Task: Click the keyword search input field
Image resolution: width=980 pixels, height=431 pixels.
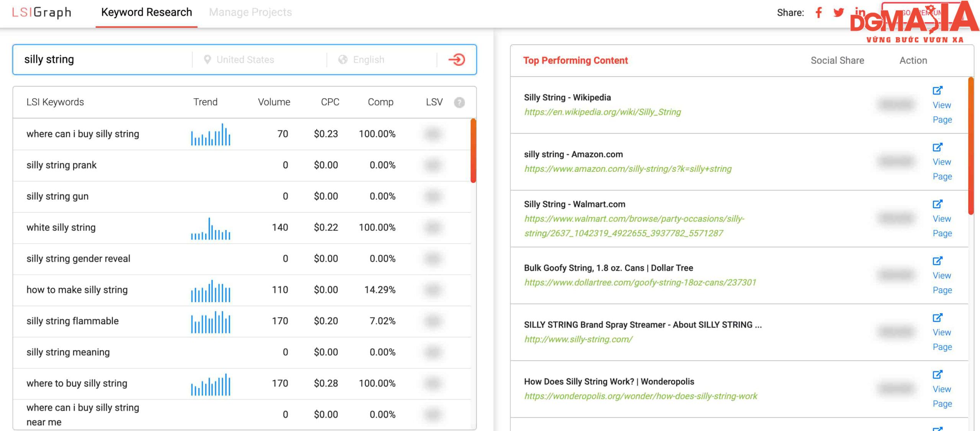Action: 103,59
